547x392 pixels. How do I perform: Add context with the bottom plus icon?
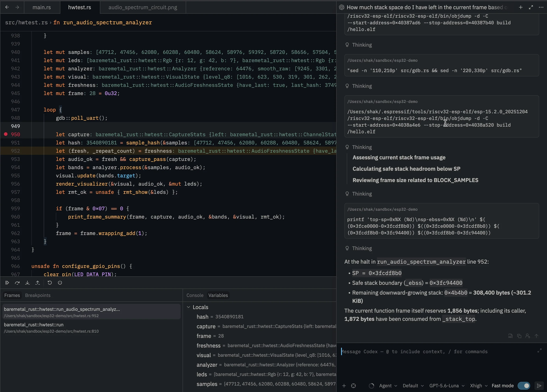(x=344, y=386)
